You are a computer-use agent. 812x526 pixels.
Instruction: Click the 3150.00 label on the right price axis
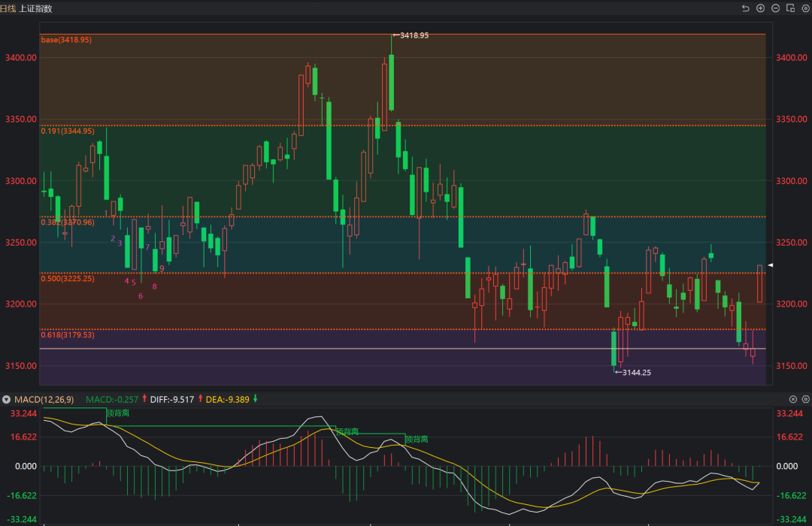[x=791, y=365]
